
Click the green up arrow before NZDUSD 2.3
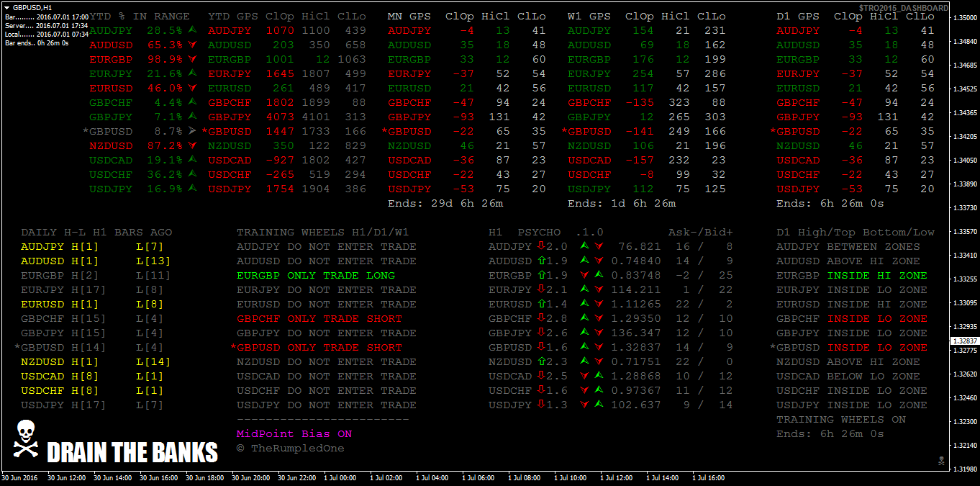[541, 361]
